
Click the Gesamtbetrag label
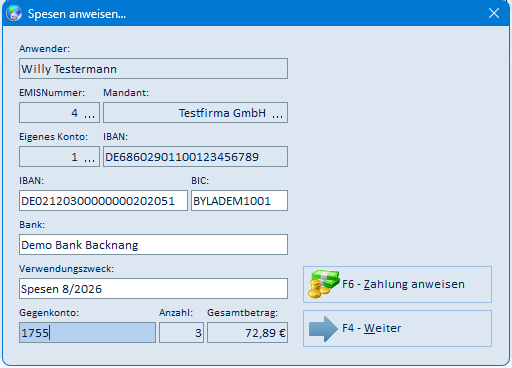[x=243, y=313]
